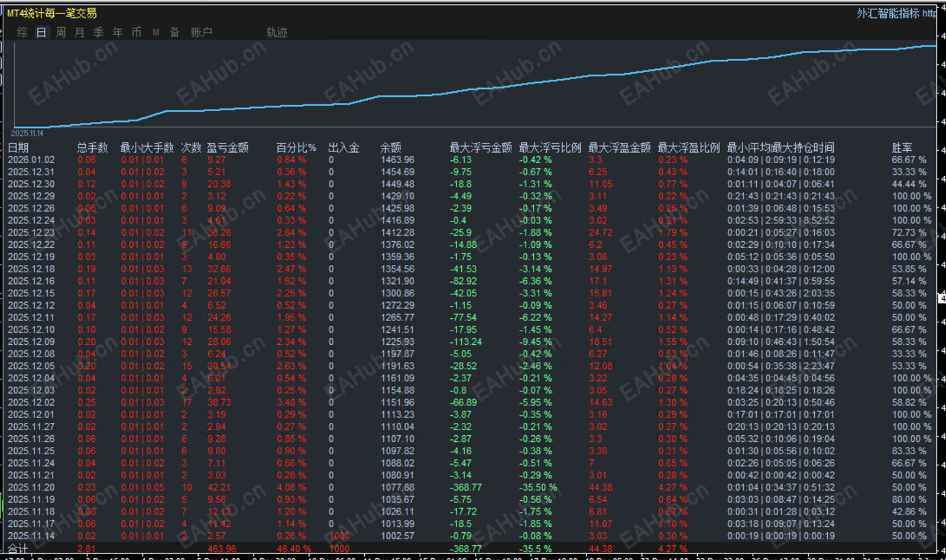Viewport: 946px width, 560px height.
Task: Click the chart's 2025.11.14 start date label
Action: point(27,134)
